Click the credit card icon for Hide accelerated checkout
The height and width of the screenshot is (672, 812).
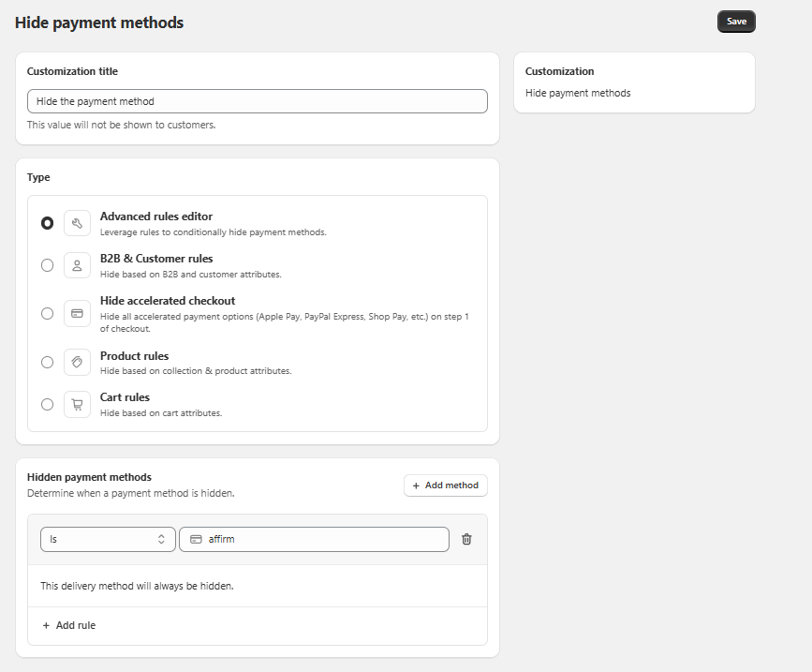pos(77,314)
